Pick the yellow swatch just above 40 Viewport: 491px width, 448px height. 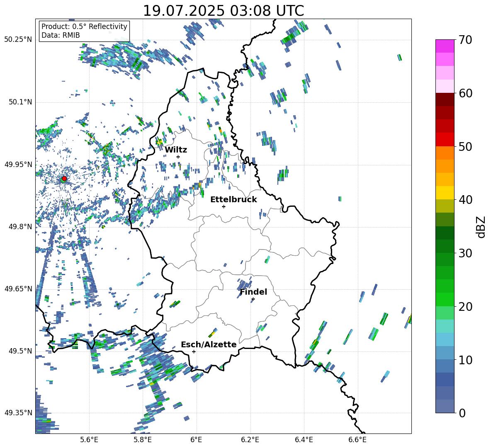(445, 193)
